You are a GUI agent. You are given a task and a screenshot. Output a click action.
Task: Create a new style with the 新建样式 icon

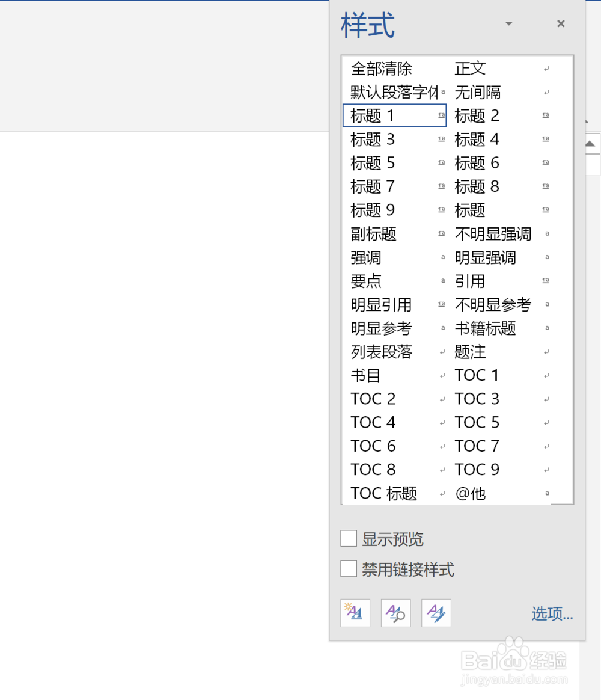click(355, 613)
